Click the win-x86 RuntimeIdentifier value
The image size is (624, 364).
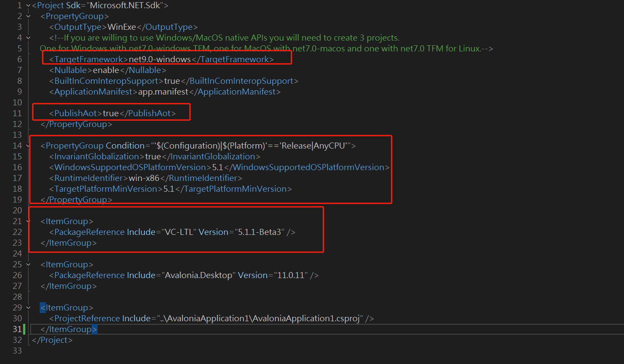tap(144, 178)
